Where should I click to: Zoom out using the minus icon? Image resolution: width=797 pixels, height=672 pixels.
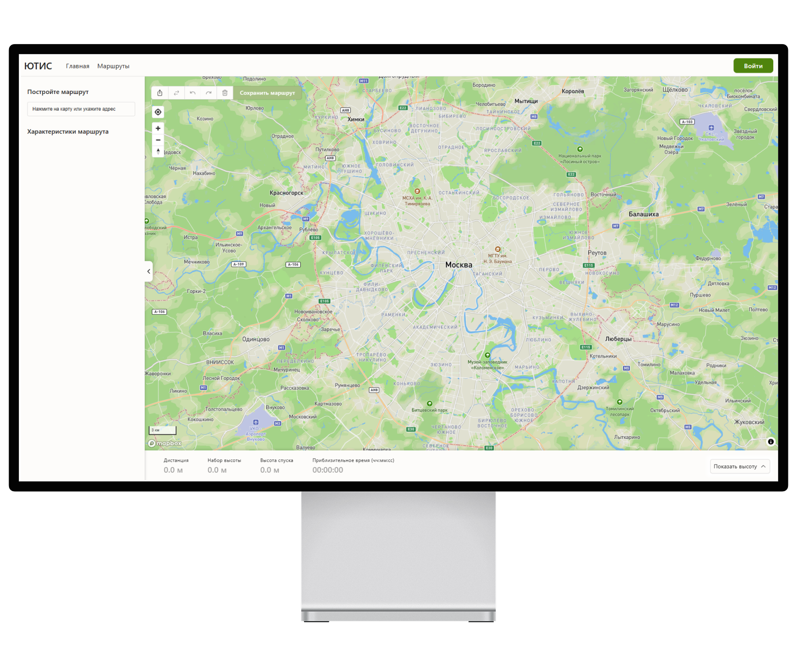158,140
